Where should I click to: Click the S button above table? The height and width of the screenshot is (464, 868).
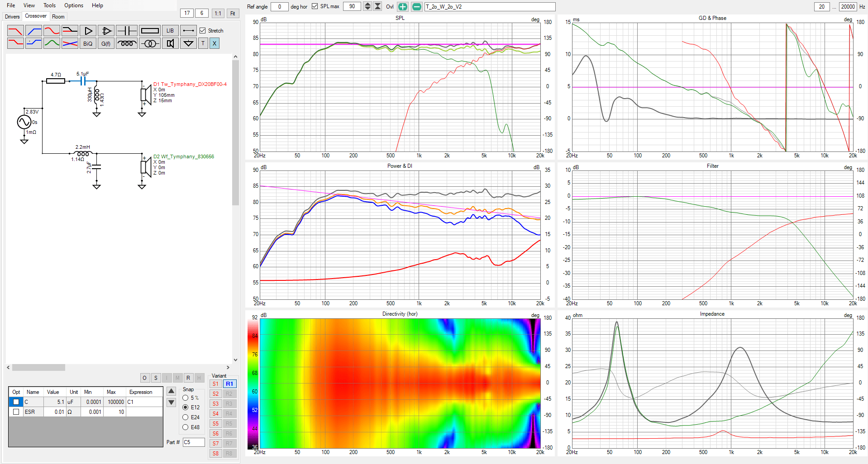156,378
